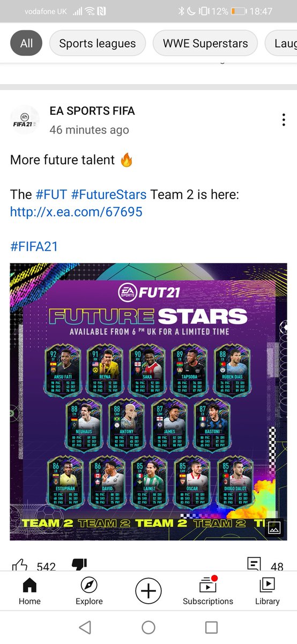
Task: Tap the Android back navigation triangle
Action: (x=85, y=627)
